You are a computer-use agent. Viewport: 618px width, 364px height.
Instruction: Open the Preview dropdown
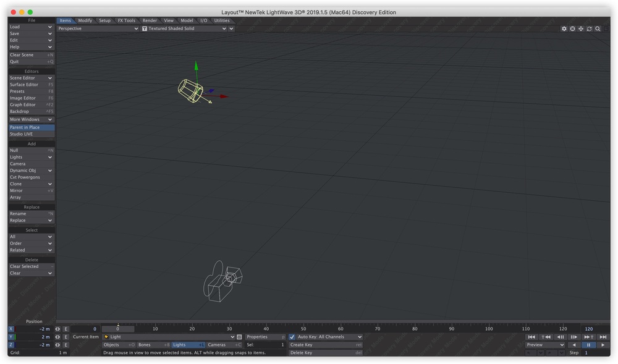(x=545, y=345)
